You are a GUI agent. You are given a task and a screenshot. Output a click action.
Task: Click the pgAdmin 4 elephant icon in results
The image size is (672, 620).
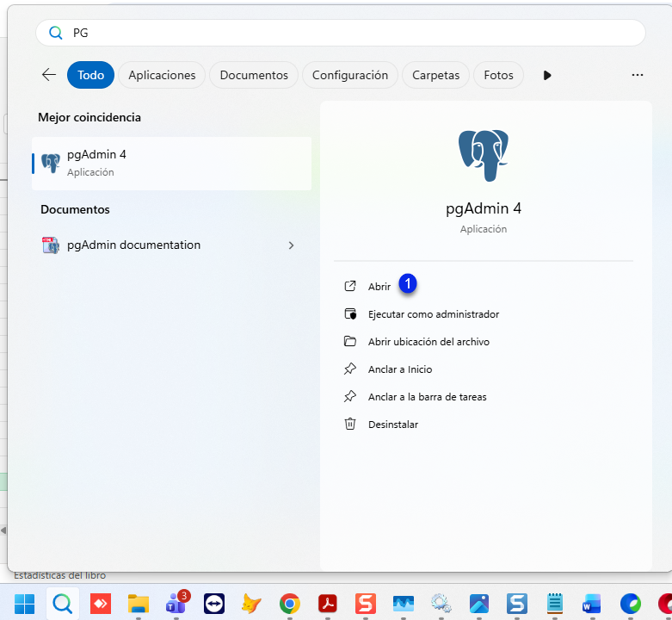[51, 164]
